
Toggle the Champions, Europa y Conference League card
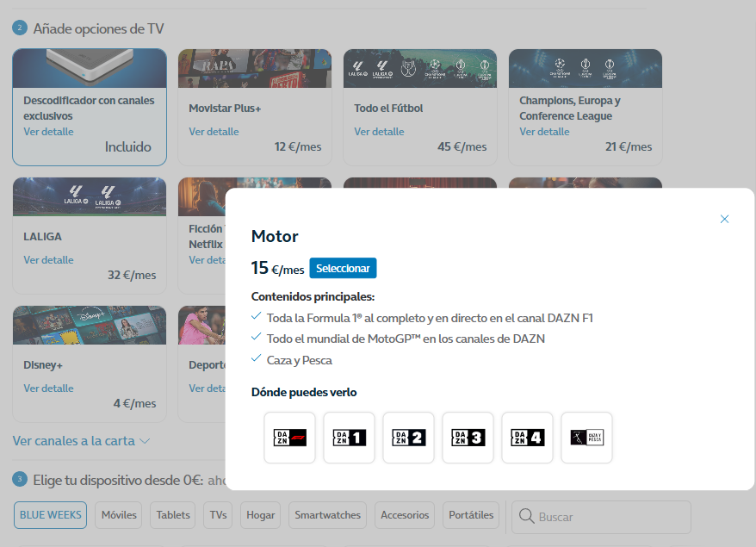coord(585,108)
